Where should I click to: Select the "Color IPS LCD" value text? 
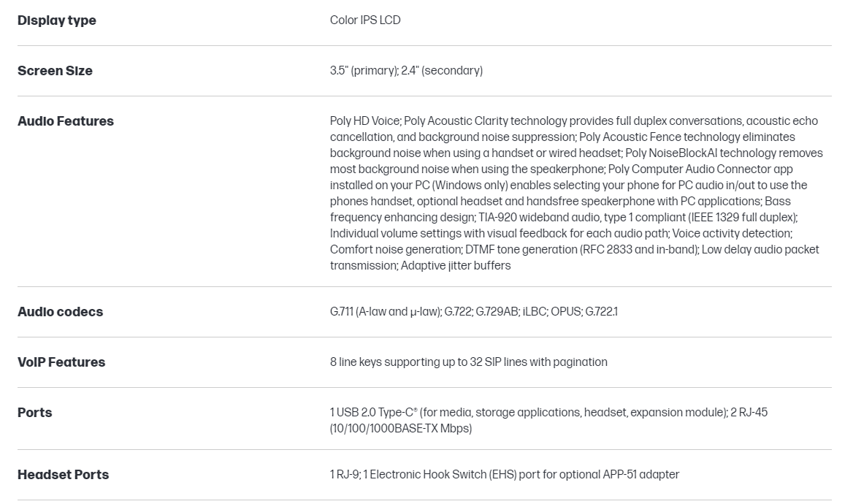tap(365, 20)
